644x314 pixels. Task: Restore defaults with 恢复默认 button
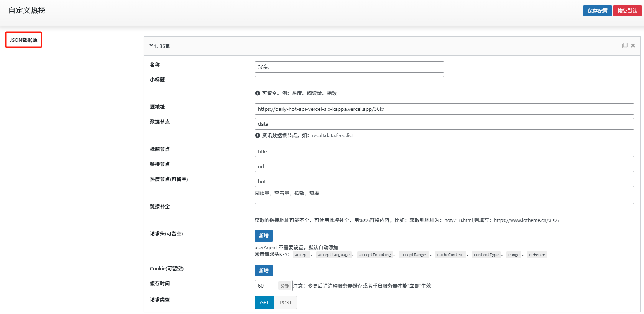coord(627,11)
